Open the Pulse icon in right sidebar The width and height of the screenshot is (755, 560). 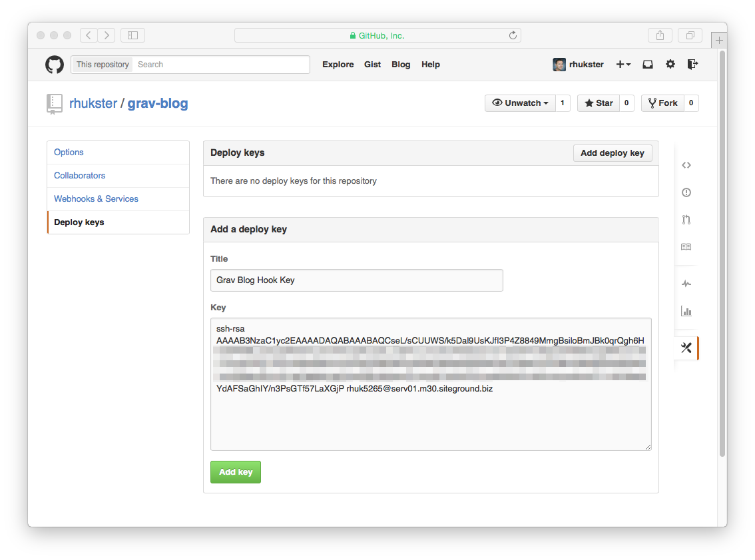tap(686, 284)
